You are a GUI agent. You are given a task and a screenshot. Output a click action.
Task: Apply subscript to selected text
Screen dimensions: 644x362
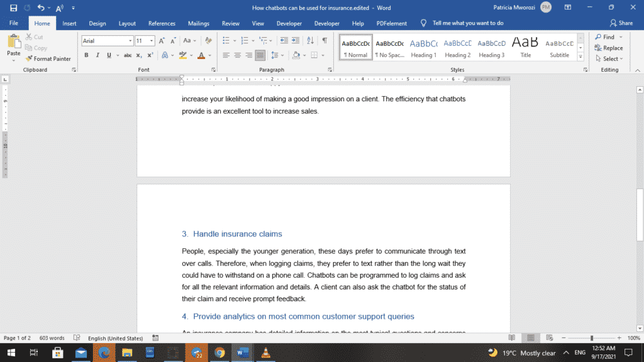pos(139,54)
